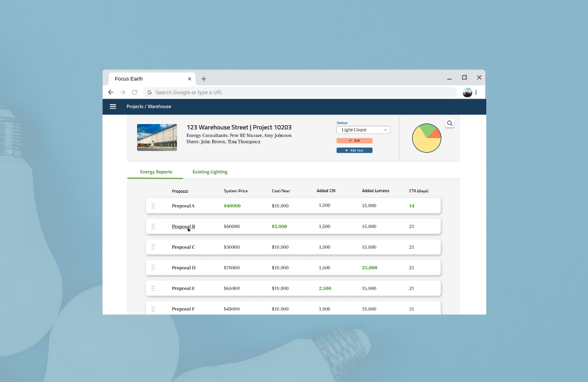Open the Light Count status dropdown
Screen dimensions: 588x382
(363, 130)
